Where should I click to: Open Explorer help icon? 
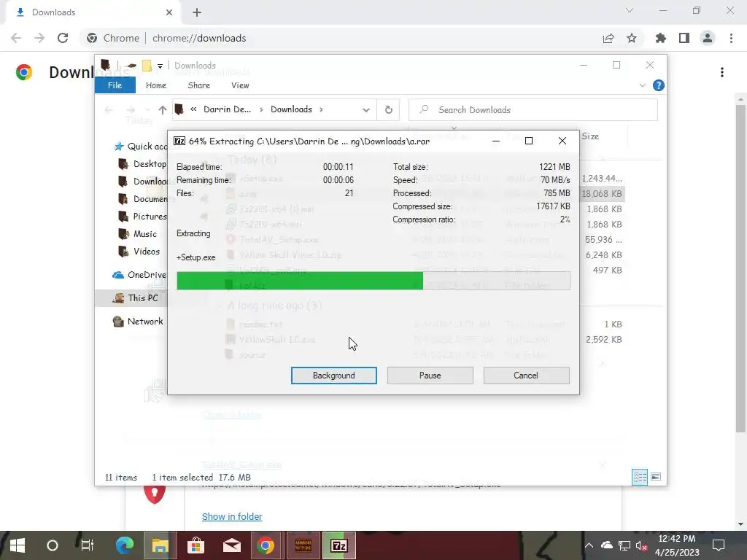pyautogui.click(x=659, y=85)
